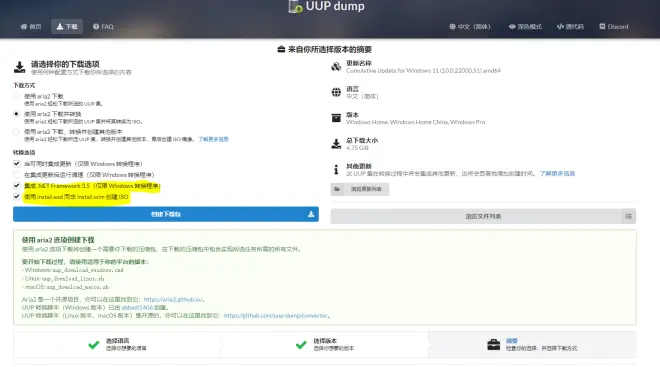Click the archive box icon beside 版本
This screenshot has height=367, width=660.
[x=336, y=118]
